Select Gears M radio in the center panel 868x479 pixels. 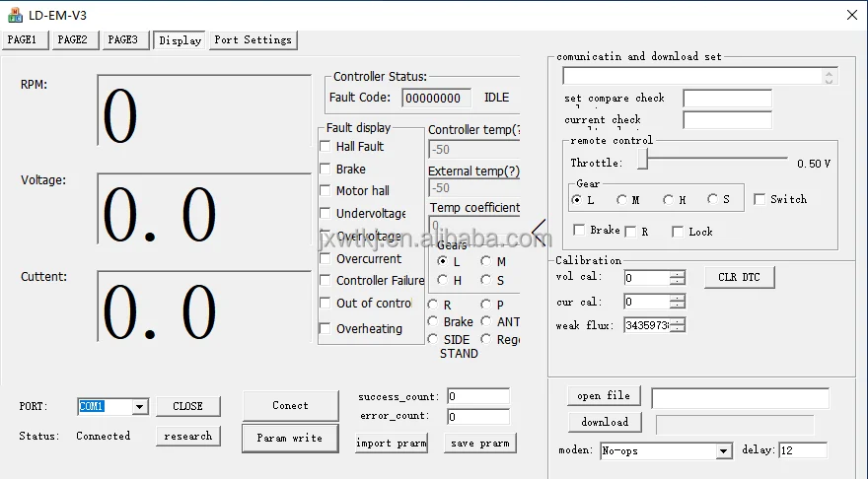tap(486, 260)
